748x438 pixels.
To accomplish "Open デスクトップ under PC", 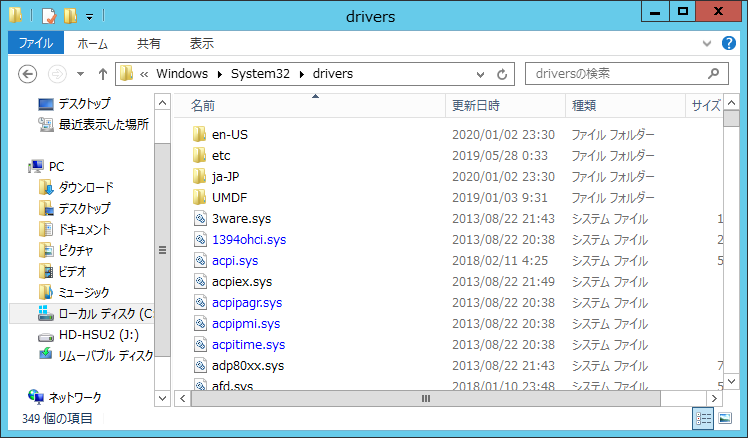I will point(84,208).
